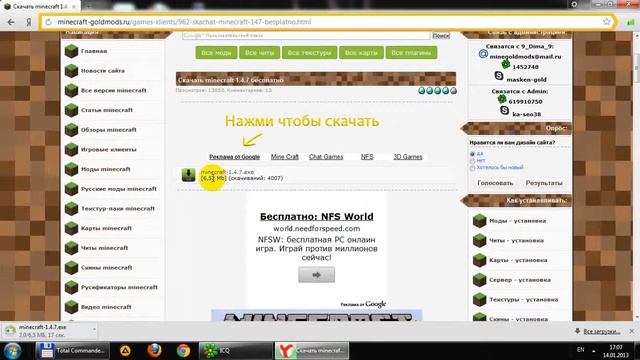Open the 'Все текстуры' green tab

pos(309,53)
